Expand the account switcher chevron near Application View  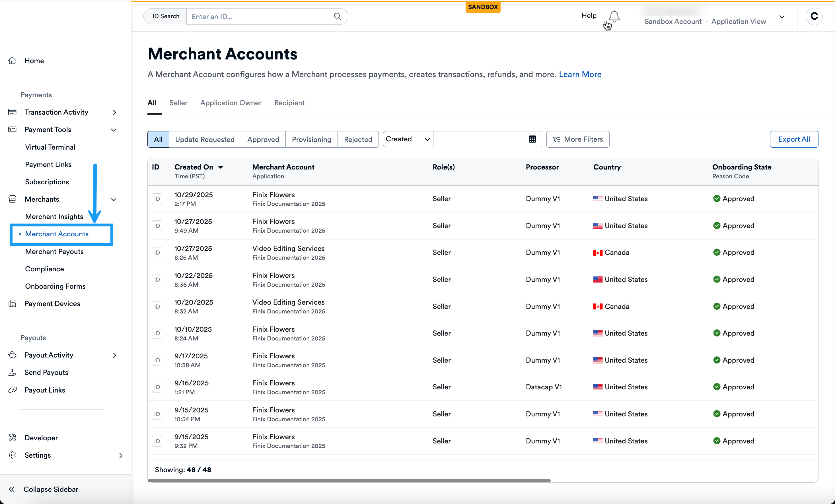[x=782, y=16]
